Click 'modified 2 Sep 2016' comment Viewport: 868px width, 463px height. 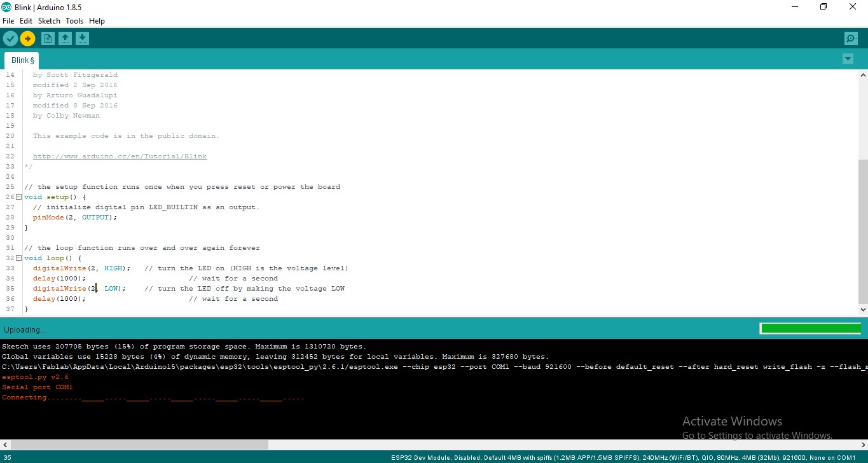pyautogui.click(x=75, y=85)
